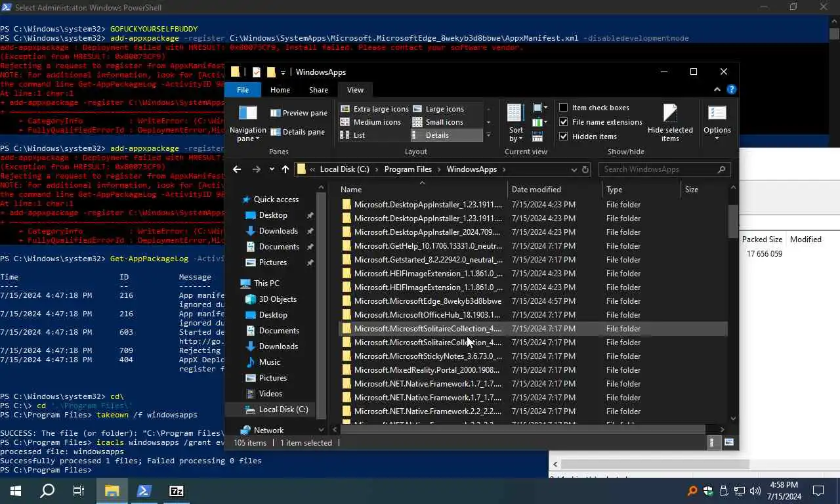Image resolution: width=840 pixels, height=504 pixels.
Task: Go back with the Back arrow
Action: click(237, 169)
